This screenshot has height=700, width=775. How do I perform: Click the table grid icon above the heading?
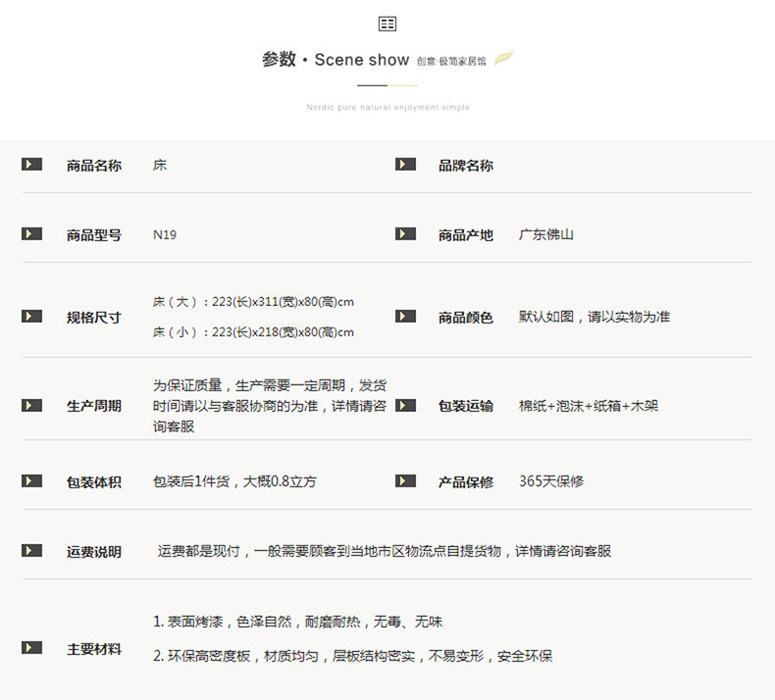387,24
